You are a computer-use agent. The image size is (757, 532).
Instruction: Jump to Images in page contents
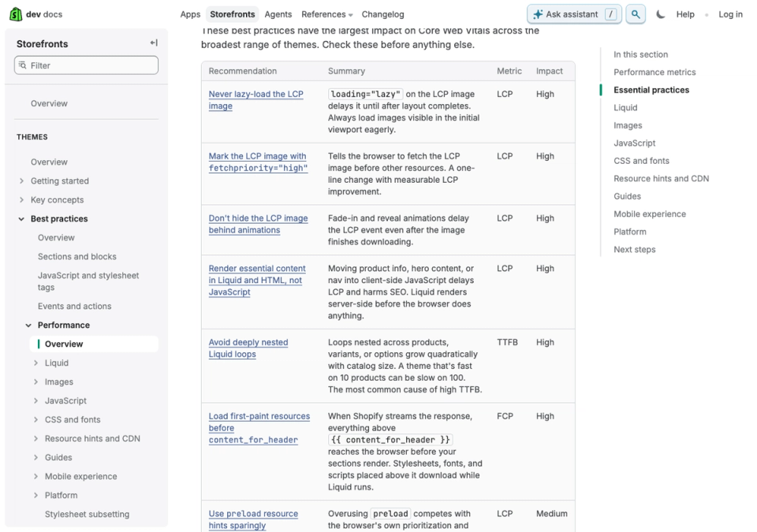[x=628, y=125]
